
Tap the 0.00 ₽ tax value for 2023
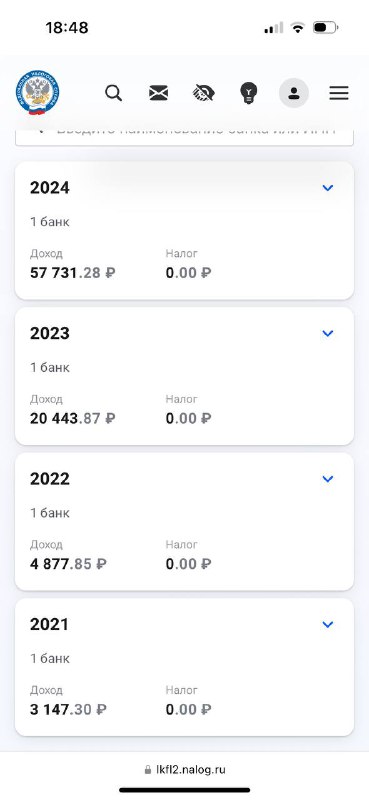coord(188,418)
